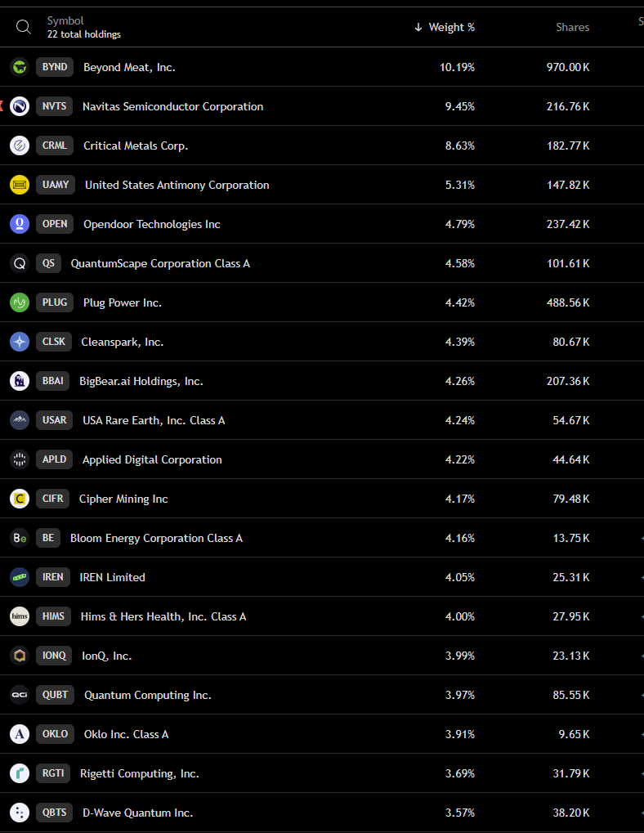Open the CLSK ticker badge
The width and height of the screenshot is (644, 833).
point(54,342)
